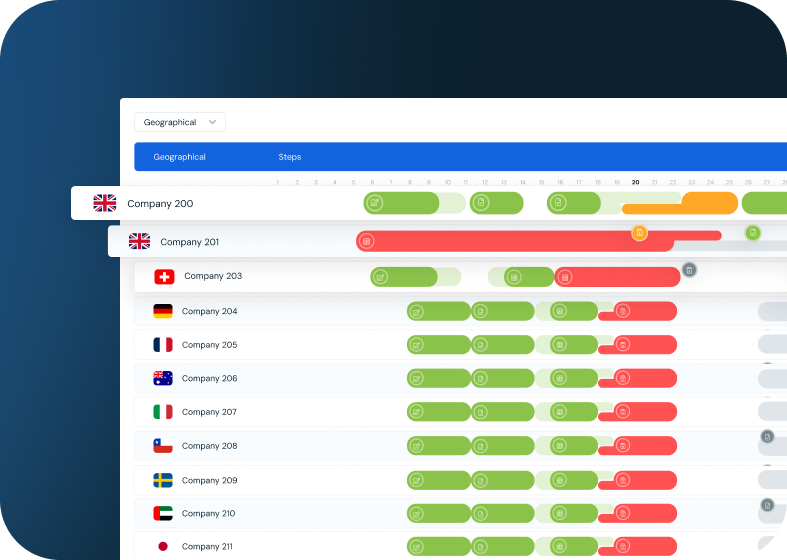Select the Company 211 row label

coord(207,546)
